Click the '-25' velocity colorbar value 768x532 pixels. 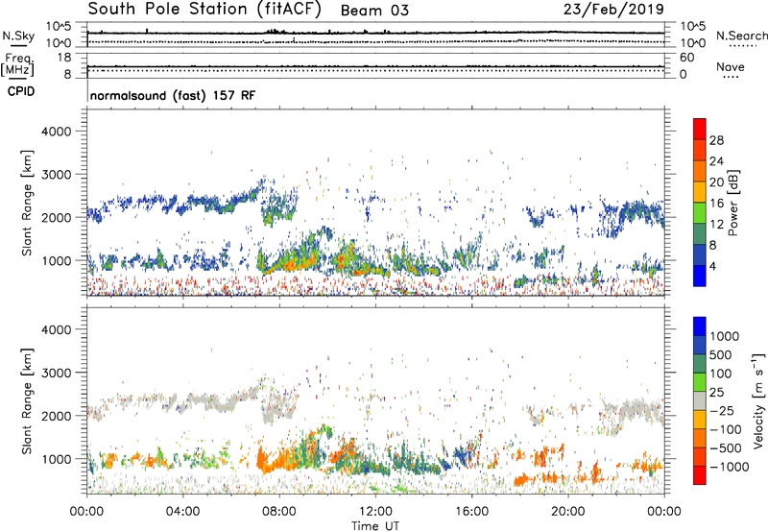722,410
